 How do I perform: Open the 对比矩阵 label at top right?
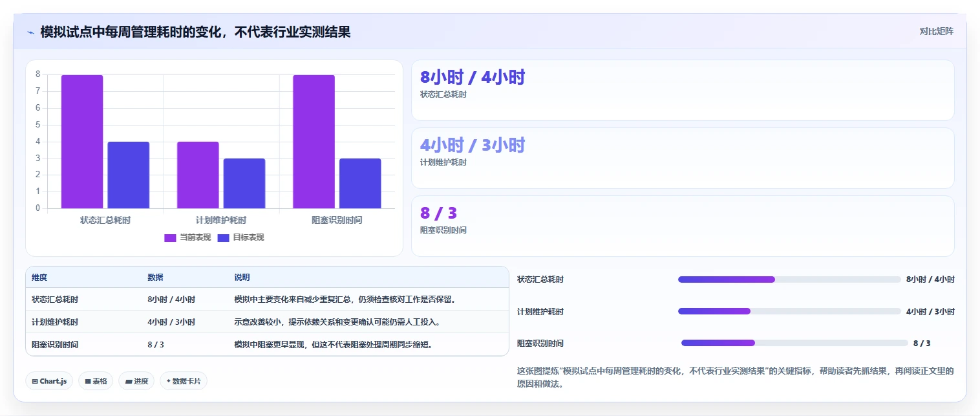[x=936, y=31]
